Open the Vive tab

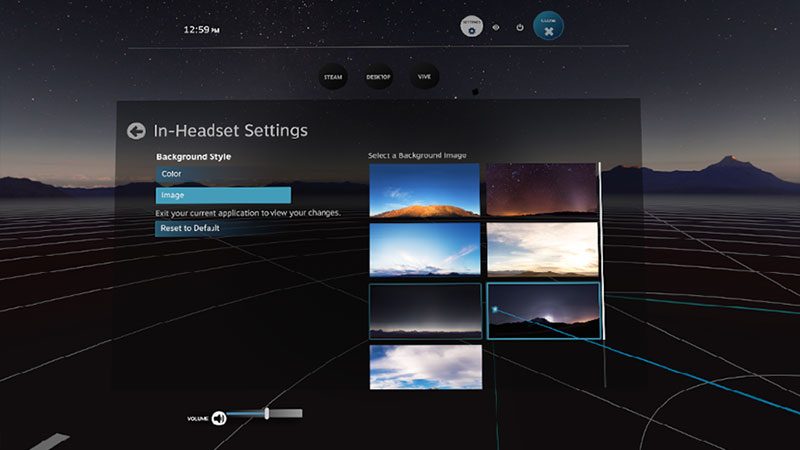[424, 77]
